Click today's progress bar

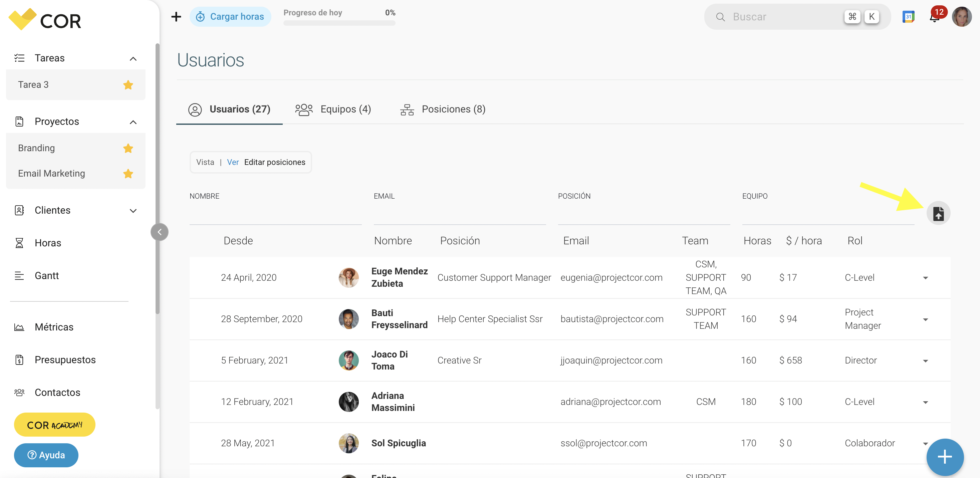click(339, 23)
